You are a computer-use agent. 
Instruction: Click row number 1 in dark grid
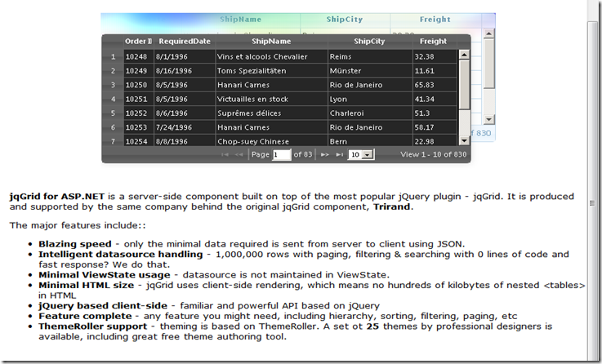(x=114, y=56)
